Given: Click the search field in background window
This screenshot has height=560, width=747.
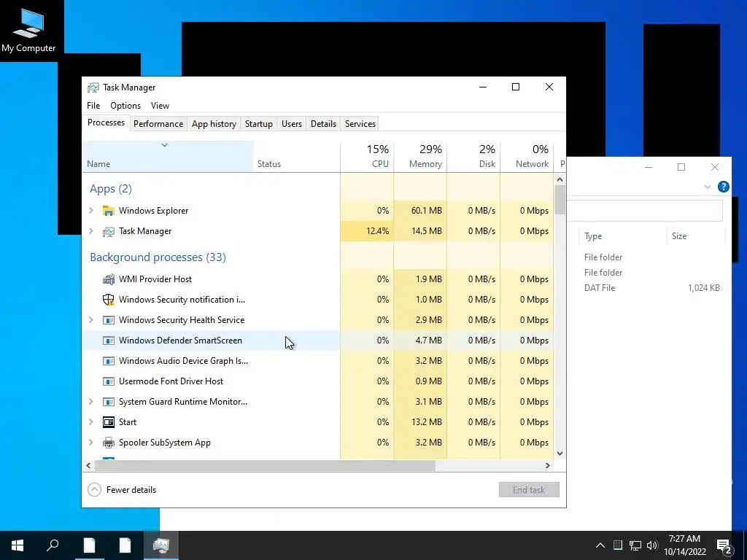Looking at the screenshot, I should (x=646, y=211).
